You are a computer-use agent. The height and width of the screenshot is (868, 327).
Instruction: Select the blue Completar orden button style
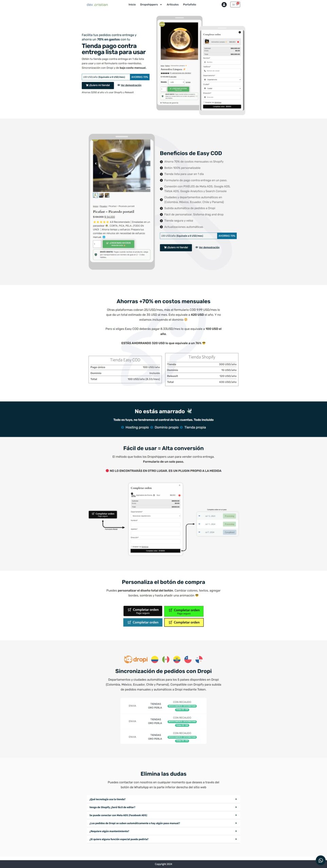coord(143,622)
